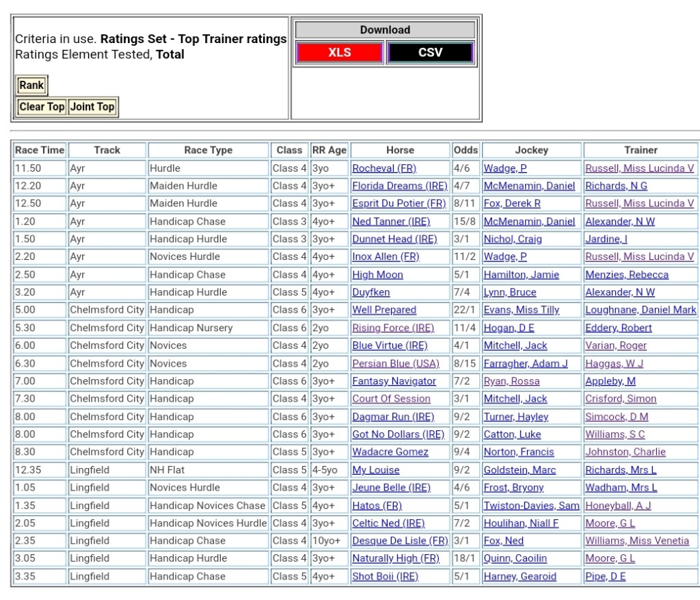Open trainer Pipe, D E link
The width and height of the screenshot is (700, 600).
point(605,577)
